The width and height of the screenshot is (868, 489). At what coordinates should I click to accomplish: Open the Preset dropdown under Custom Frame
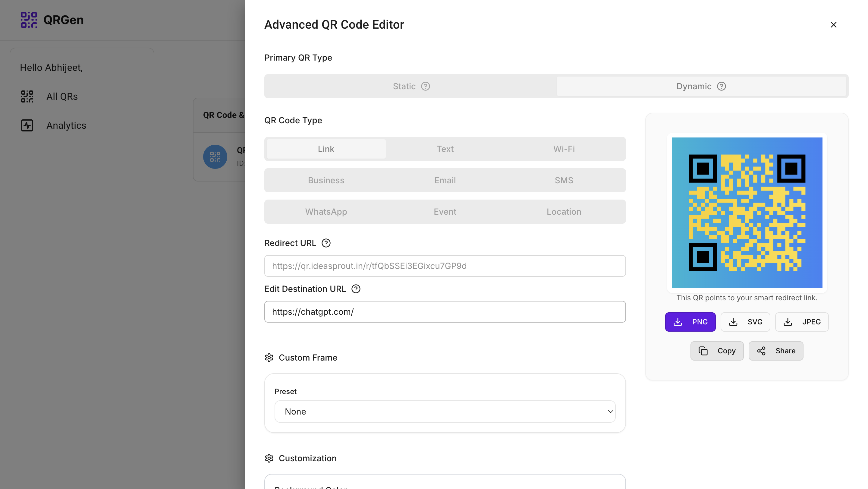[x=445, y=411]
